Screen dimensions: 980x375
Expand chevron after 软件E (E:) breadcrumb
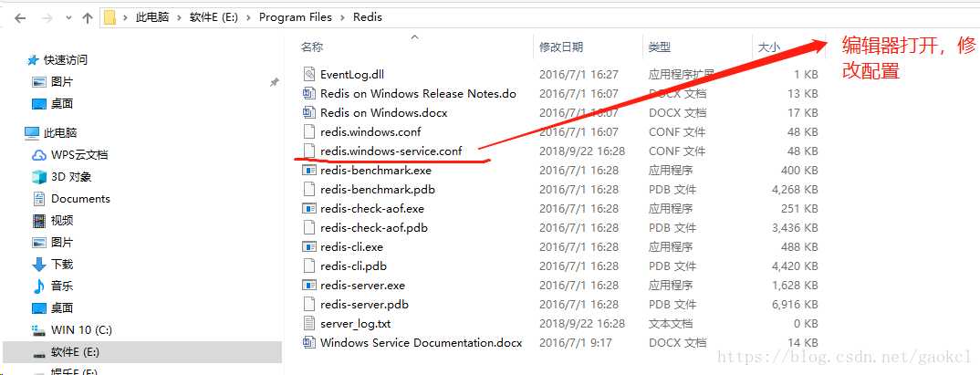[x=248, y=17]
